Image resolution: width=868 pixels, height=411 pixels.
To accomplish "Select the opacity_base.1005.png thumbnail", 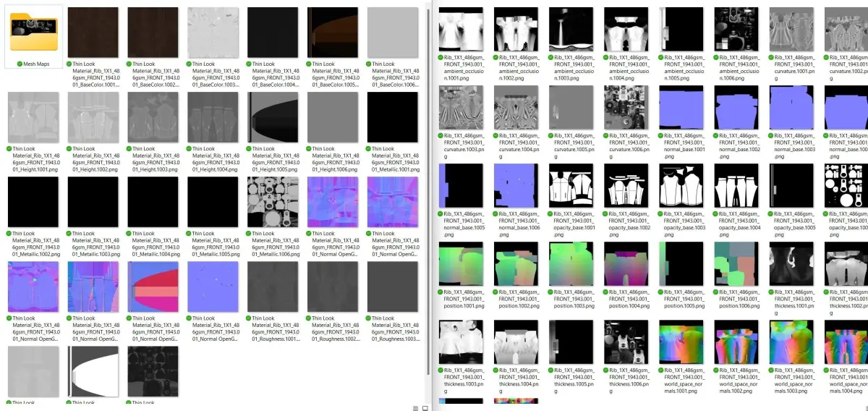I will click(792, 186).
